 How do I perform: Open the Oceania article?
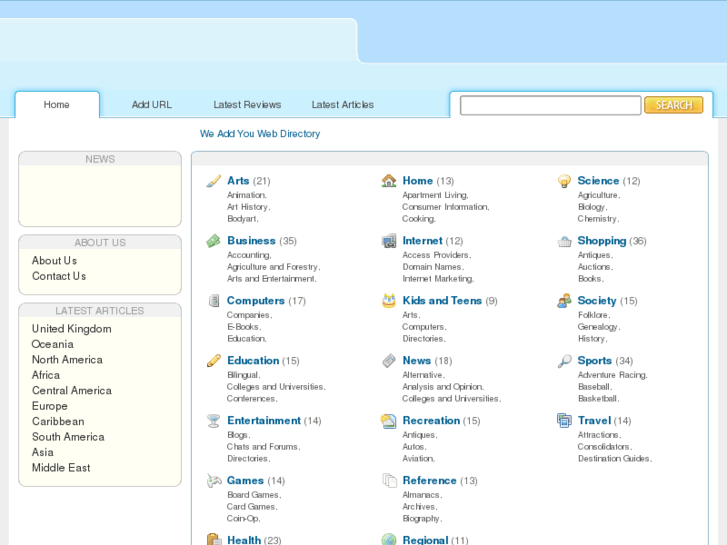click(x=52, y=344)
